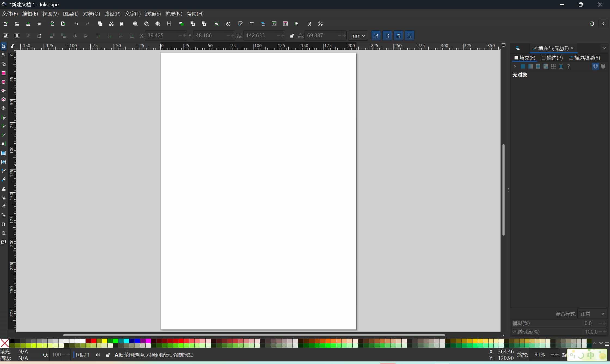Select the Dropper (color picker) tool

tap(4, 171)
